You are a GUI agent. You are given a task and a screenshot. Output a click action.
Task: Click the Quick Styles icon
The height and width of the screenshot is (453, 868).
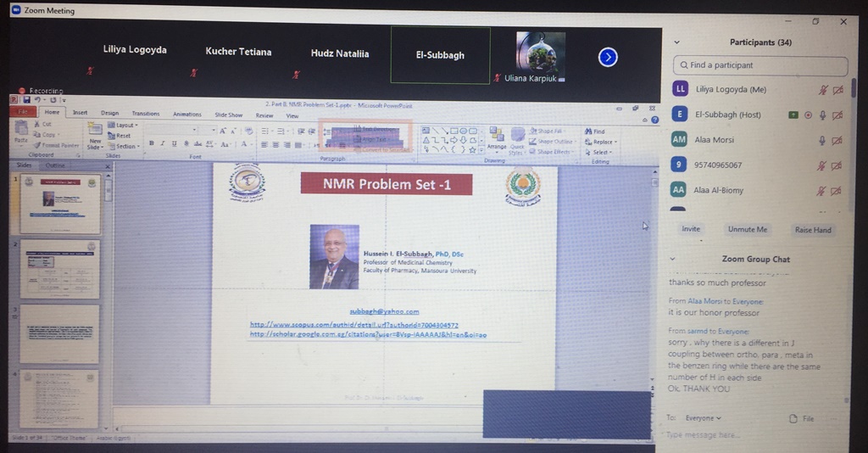click(x=517, y=141)
